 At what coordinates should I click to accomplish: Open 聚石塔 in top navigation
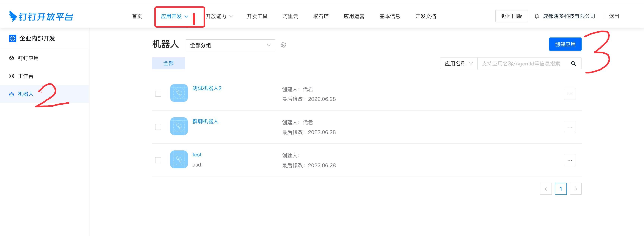(x=321, y=16)
